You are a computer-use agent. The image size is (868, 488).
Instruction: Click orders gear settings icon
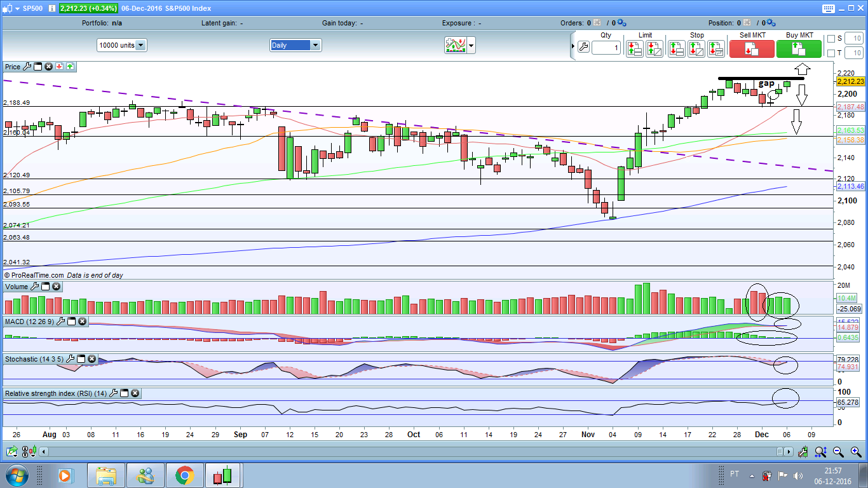pyautogui.click(x=621, y=23)
